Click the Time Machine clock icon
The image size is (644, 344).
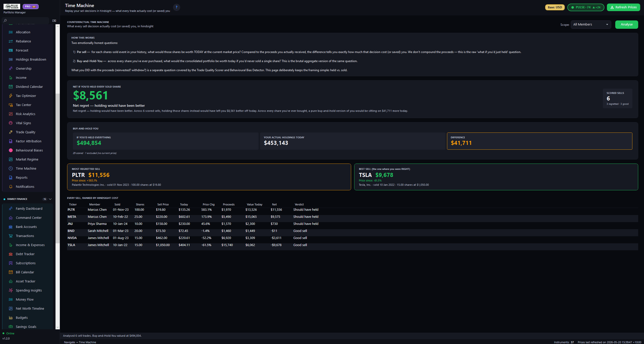pyautogui.click(x=11, y=169)
